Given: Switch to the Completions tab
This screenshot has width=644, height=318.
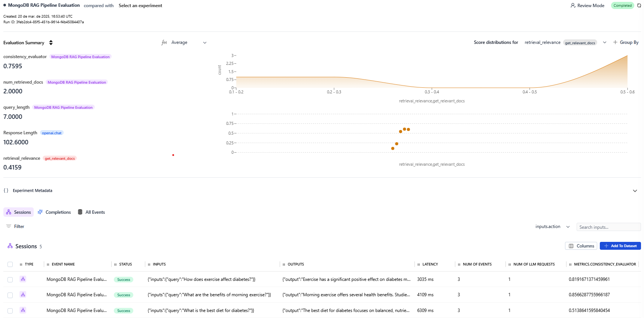Looking at the screenshot, I should (x=54, y=212).
